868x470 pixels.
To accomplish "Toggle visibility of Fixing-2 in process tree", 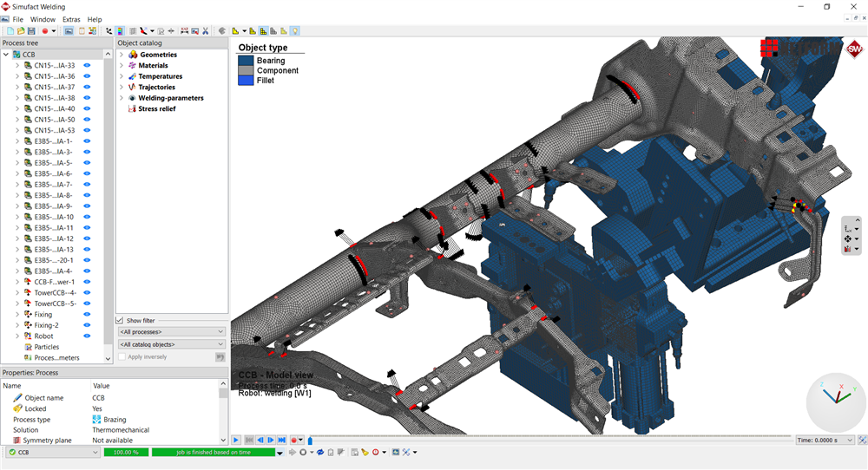I will [x=87, y=325].
